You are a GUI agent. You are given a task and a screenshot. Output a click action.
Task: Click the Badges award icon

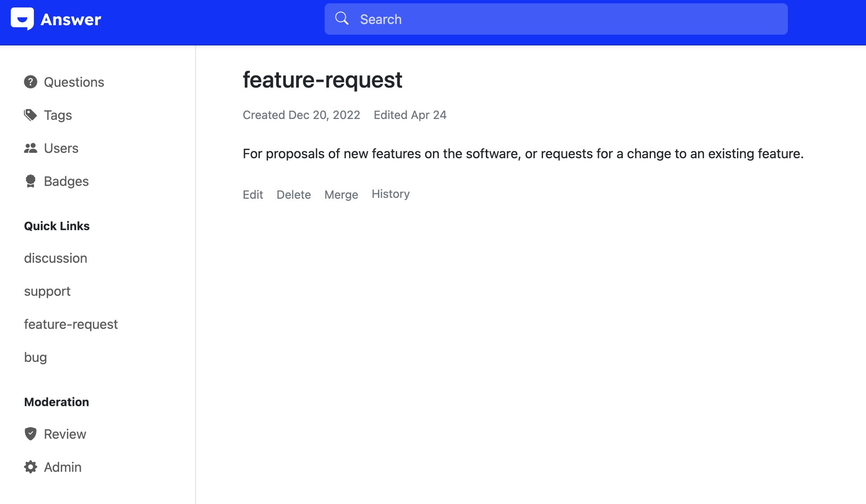click(30, 181)
